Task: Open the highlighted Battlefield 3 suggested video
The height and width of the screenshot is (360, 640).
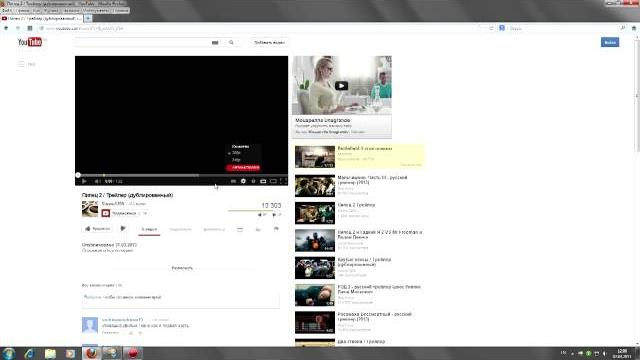Action: click(x=359, y=156)
